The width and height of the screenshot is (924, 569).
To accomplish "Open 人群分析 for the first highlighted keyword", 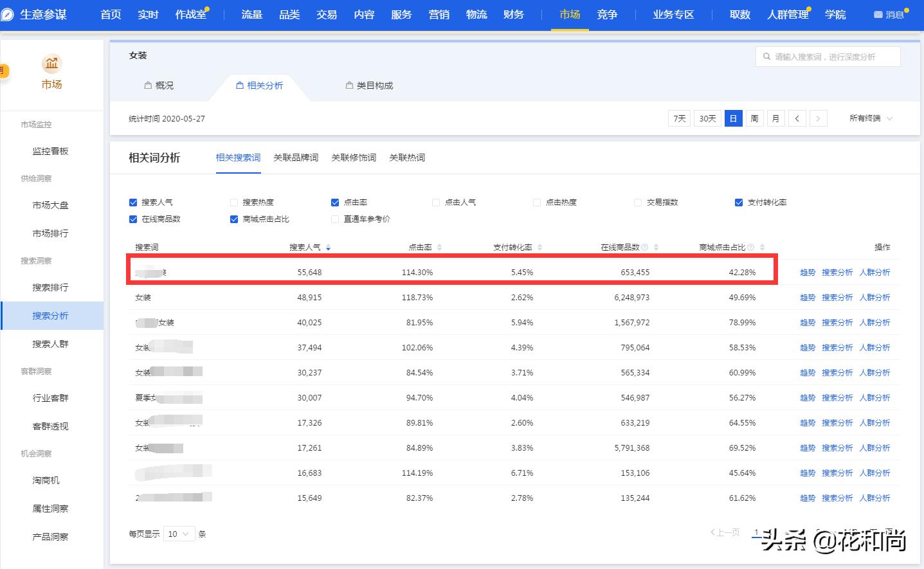I will (x=875, y=272).
